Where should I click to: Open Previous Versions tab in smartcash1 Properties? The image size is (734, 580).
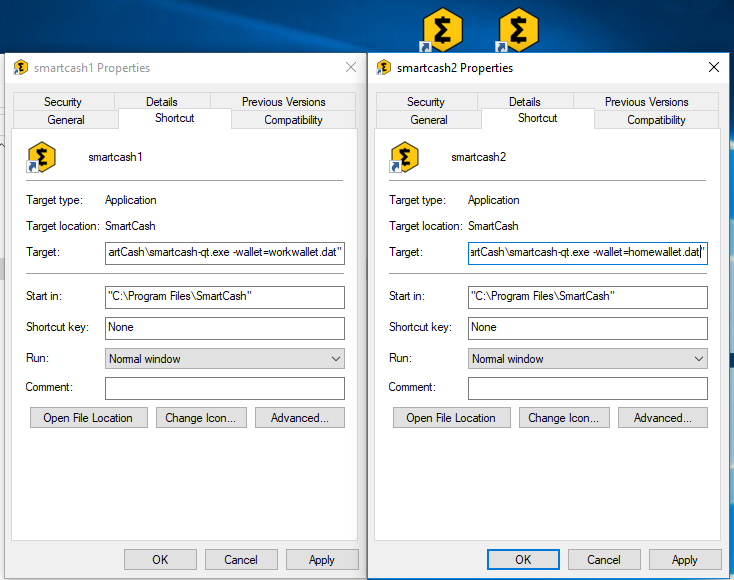point(283,102)
